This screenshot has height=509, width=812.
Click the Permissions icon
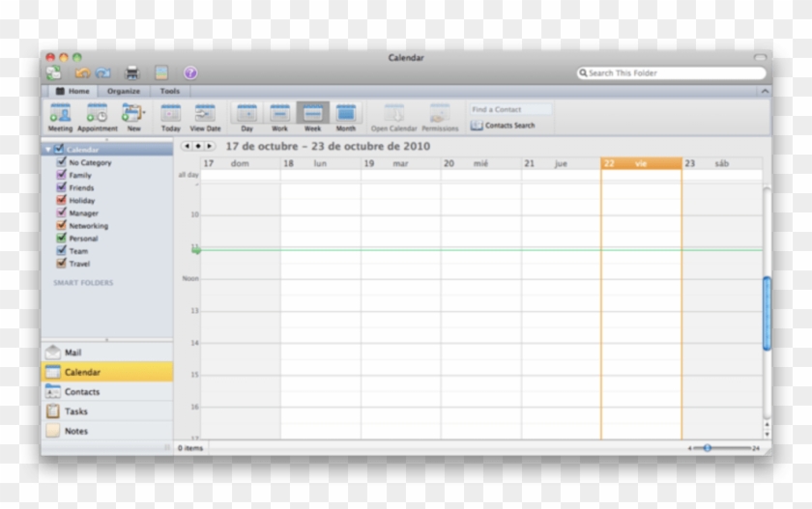tap(440, 113)
